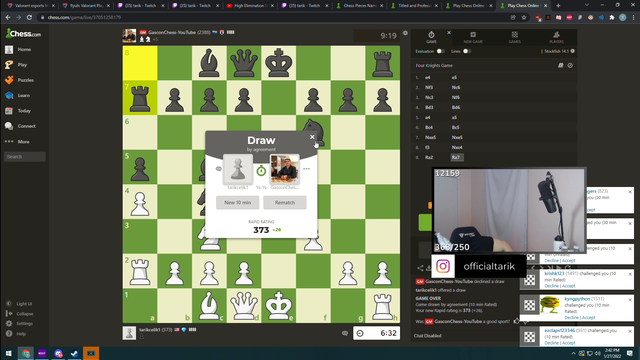
Task: Start a New 10 min game
Action: tap(238, 202)
